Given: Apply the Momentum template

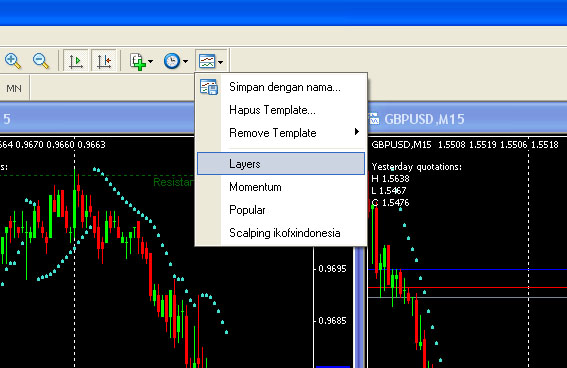Looking at the screenshot, I should click(281, 187).
